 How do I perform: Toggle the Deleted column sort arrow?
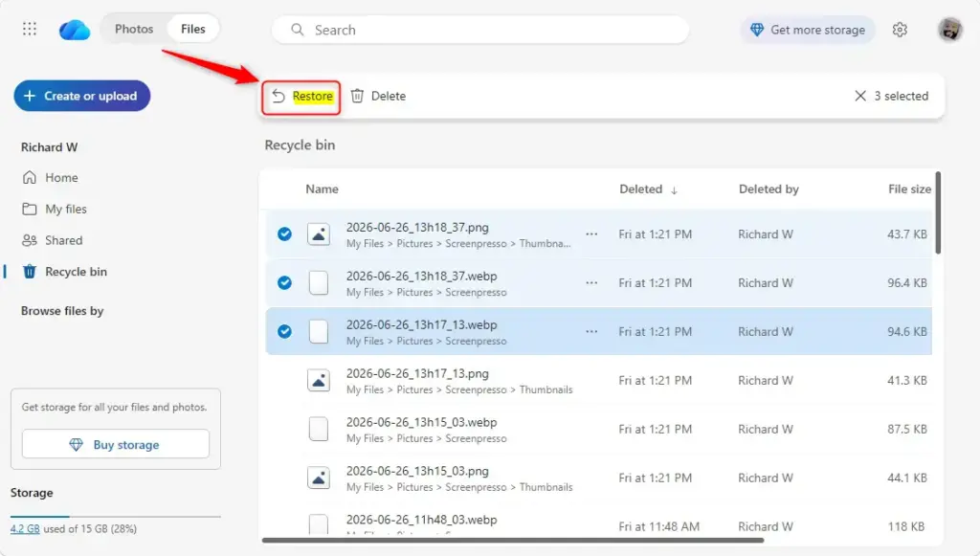pos(674,189)
